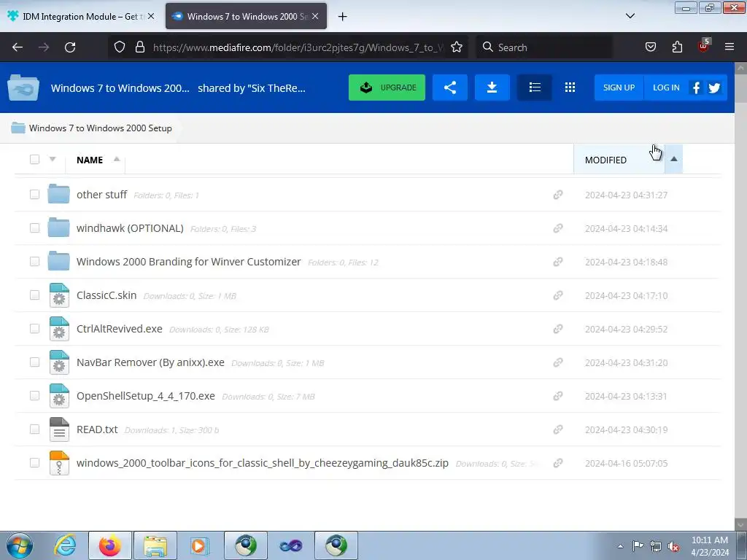Copy link for windhawk (OPTIONAL) folder
This screenshot has width=747, height=560.
pyautogui.click(x=558, y=228)
